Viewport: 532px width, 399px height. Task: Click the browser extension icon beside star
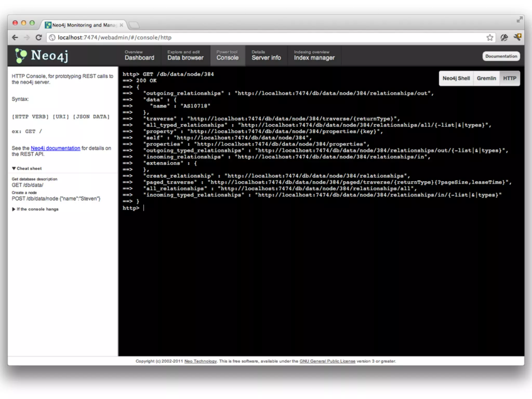coord(504,37)
